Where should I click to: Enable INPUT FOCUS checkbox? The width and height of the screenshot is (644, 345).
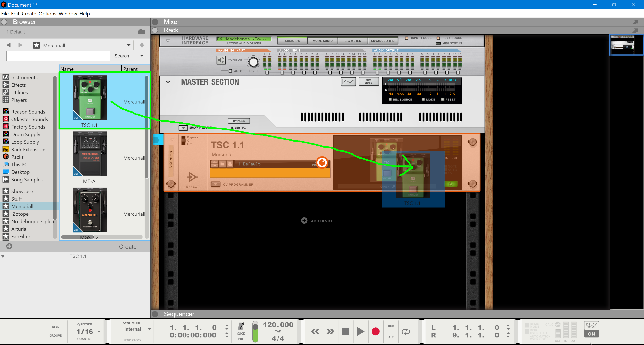click(x=407, y=38)
